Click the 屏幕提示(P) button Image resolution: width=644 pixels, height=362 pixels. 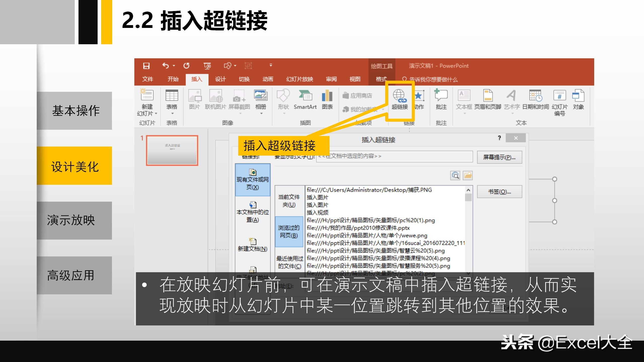(499, 157)
